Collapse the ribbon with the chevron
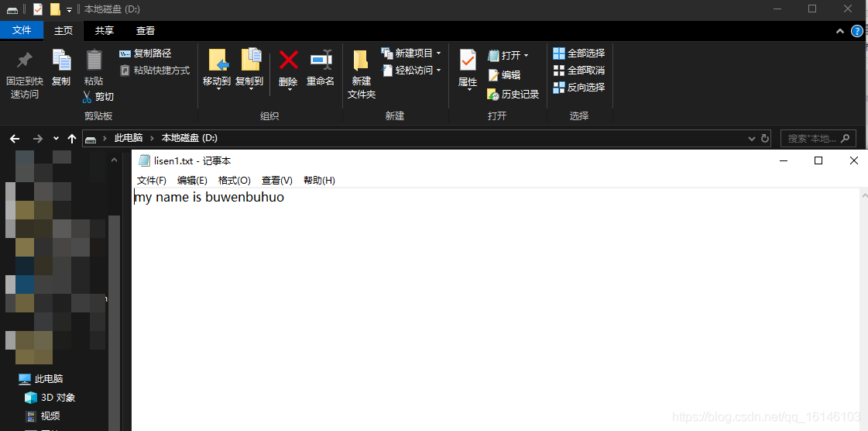 click(x=840, y=32)
